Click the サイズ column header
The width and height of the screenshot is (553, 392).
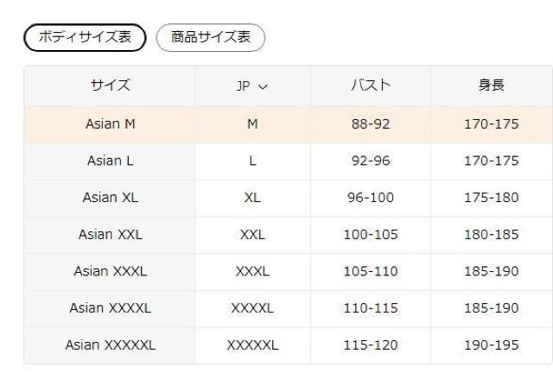pyautogui.click(x=110, y=85)
